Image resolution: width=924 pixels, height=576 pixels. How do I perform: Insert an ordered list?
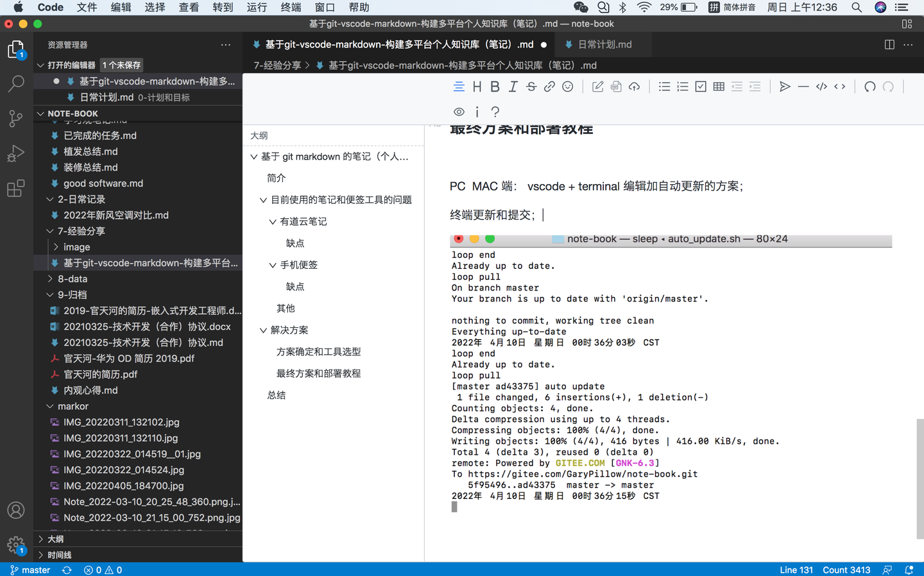[682, 86]
